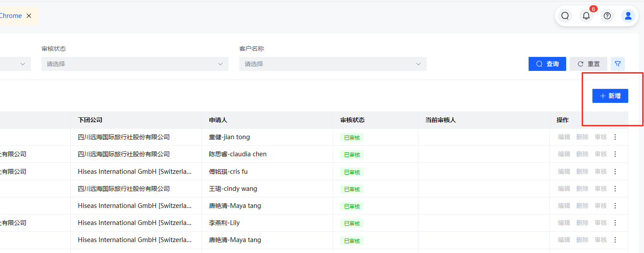Click the 查询 search button
The height and width of the screenshot is (253, 644).
point(547,64)
